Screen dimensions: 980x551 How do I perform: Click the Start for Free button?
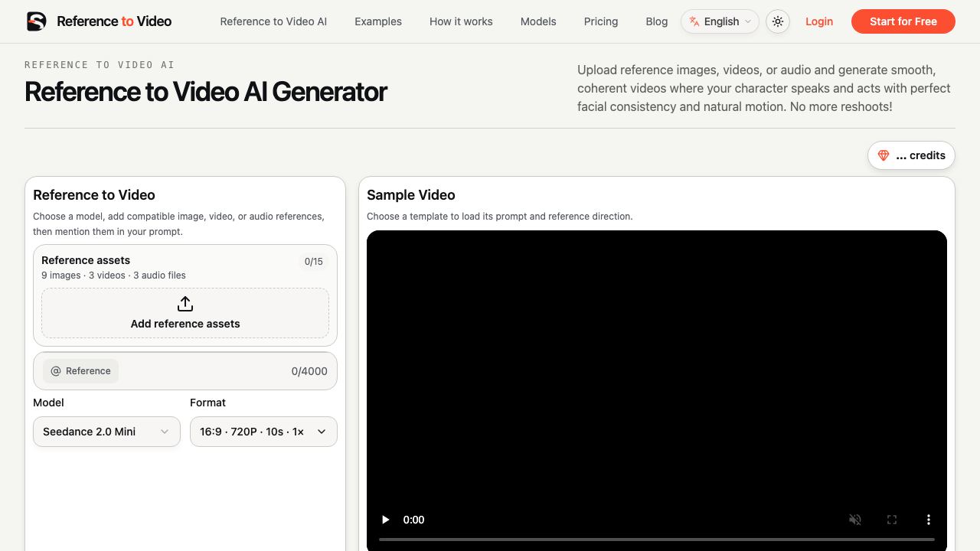[903, 21]
